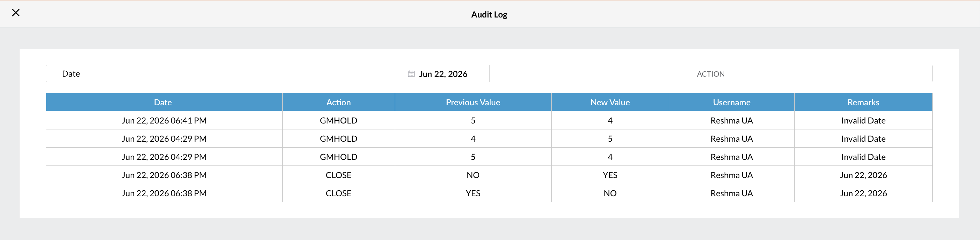Select new value 4 in 06:41 PM row
The width and height of the screenshot is (980, 240).
[610, 120]
